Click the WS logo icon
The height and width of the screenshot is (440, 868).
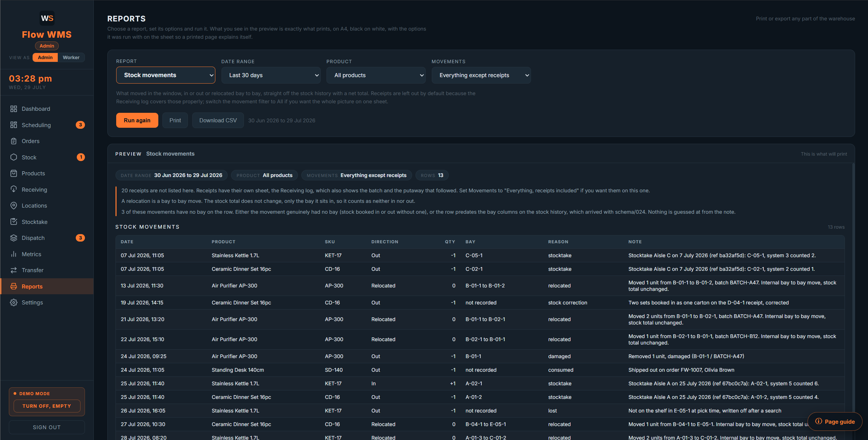pos(47,18)
